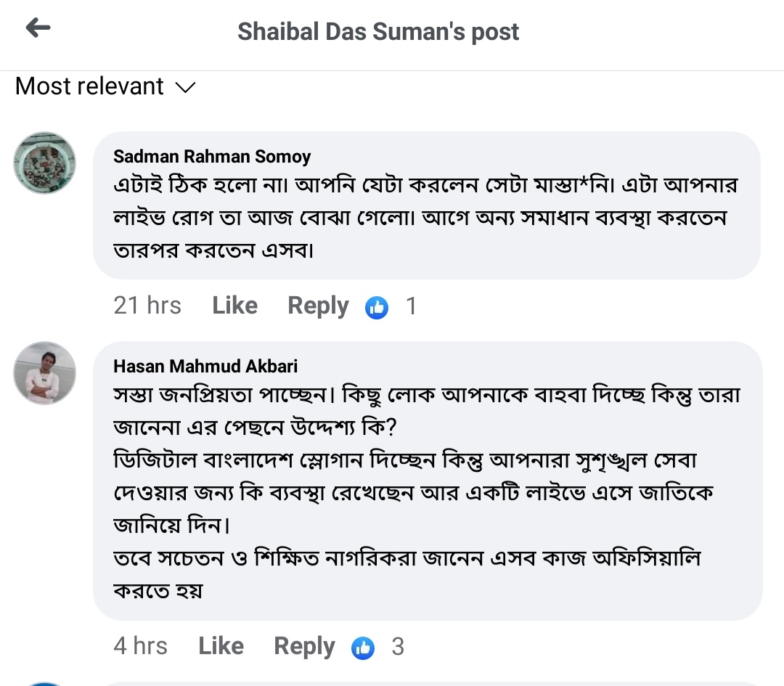Image resolution: width=784 pixels, height=686 pixels.
Task: Click Shaibal Das Suman's post title
Action: tap(378, 32)
